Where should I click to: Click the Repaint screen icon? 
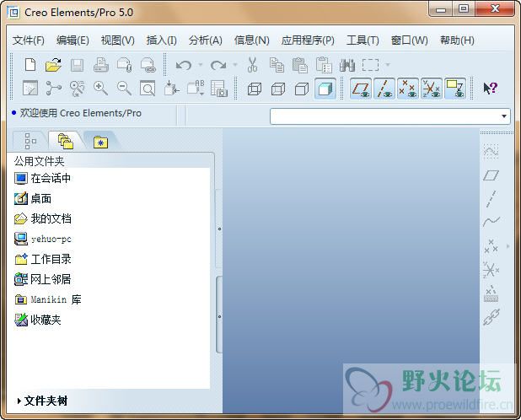[30, 88]
